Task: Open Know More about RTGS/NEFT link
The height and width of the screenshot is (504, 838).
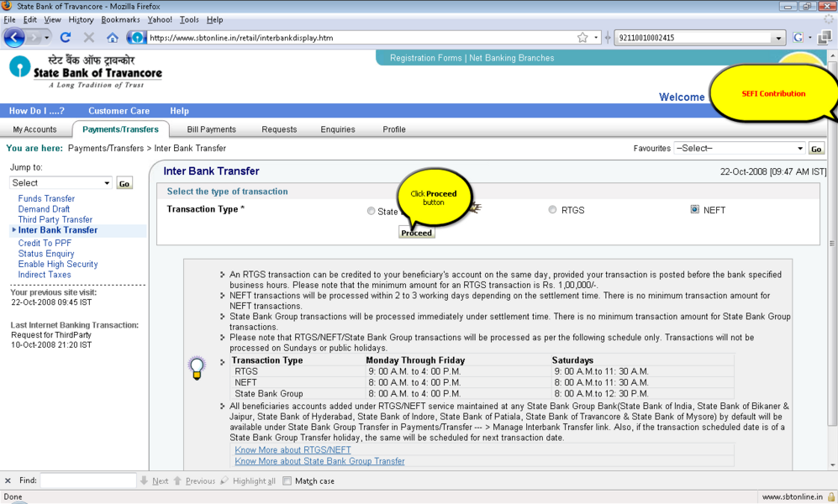Action: pos(293,450)
